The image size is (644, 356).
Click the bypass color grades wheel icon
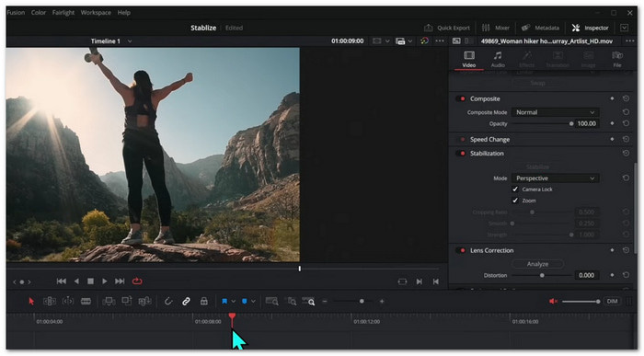click(x=425, y=41)
